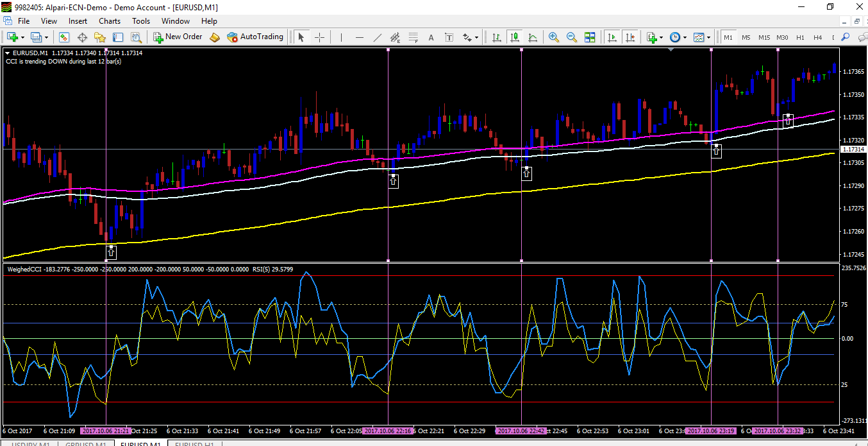Screen dimensions: 868x446
Task: Select the text 'A' tool
Action: click(x=431, y=37)
